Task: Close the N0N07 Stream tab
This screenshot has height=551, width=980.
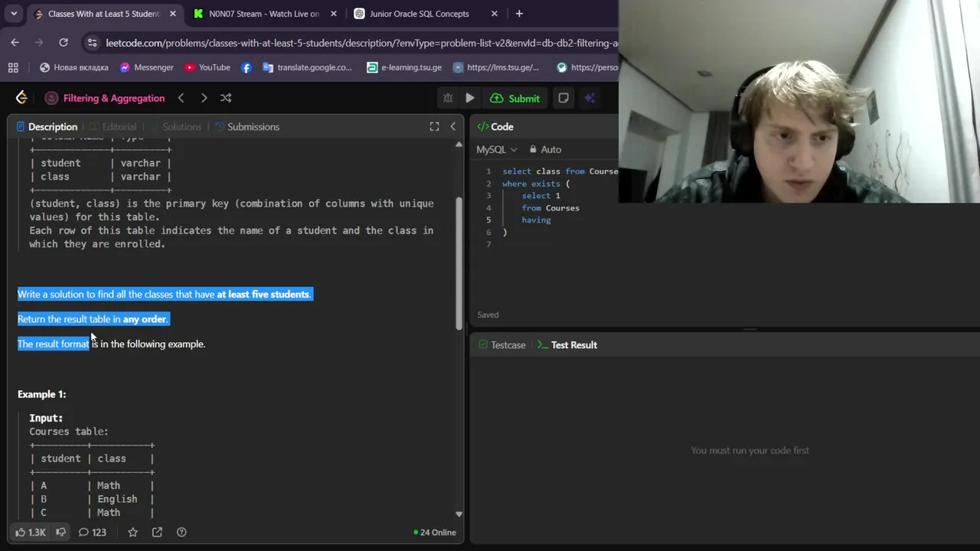Action: pyautogui.click(x=334, y=14)
